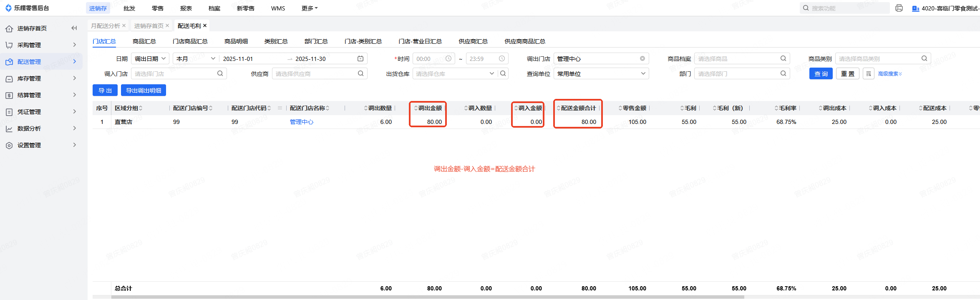Click the 乐檬零售后台 logo icon
This screenshot has width=980, height=300.
(x=8, y=8)
